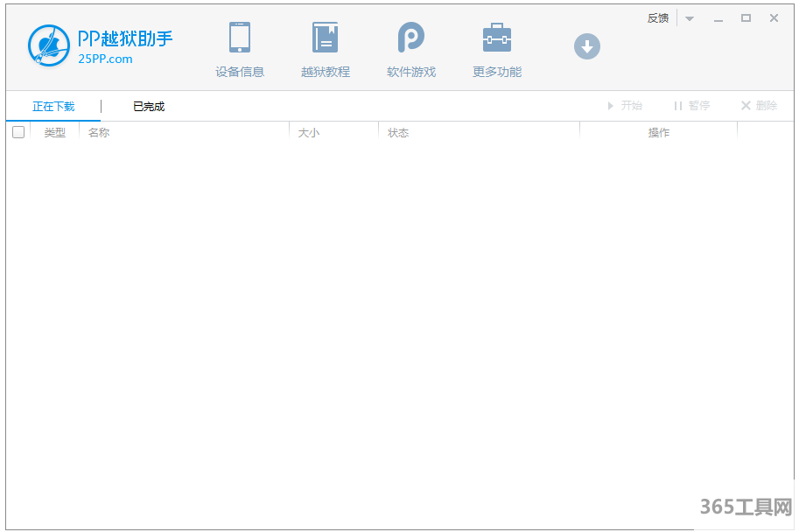
Task: Sort by the 状态 column header
Action: coord(398,133)
